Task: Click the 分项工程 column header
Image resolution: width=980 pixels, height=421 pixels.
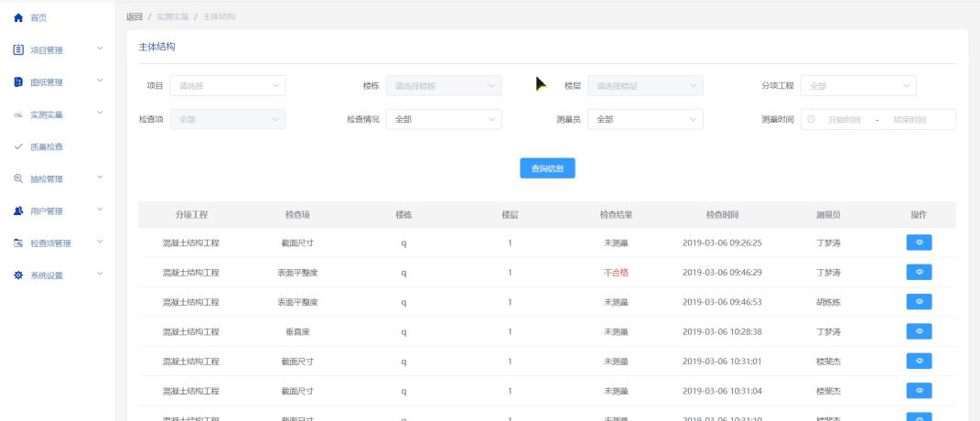Action: (x=191, y=214)
